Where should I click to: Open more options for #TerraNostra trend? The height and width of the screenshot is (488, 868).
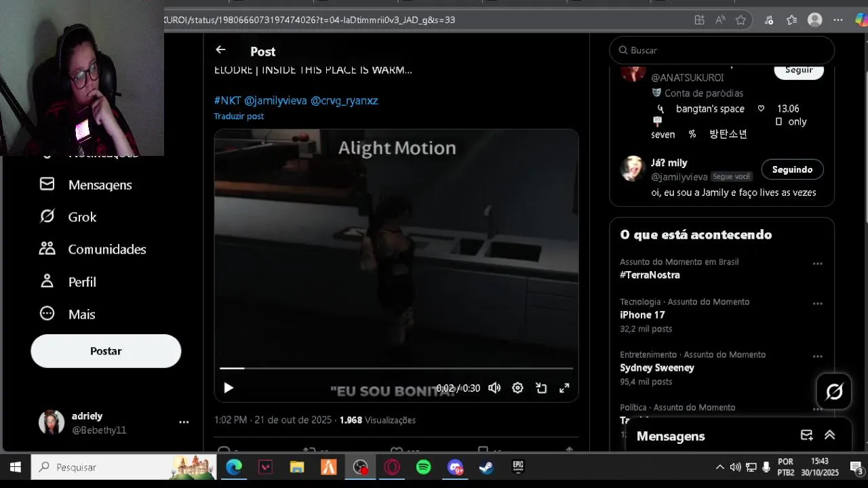817,264
